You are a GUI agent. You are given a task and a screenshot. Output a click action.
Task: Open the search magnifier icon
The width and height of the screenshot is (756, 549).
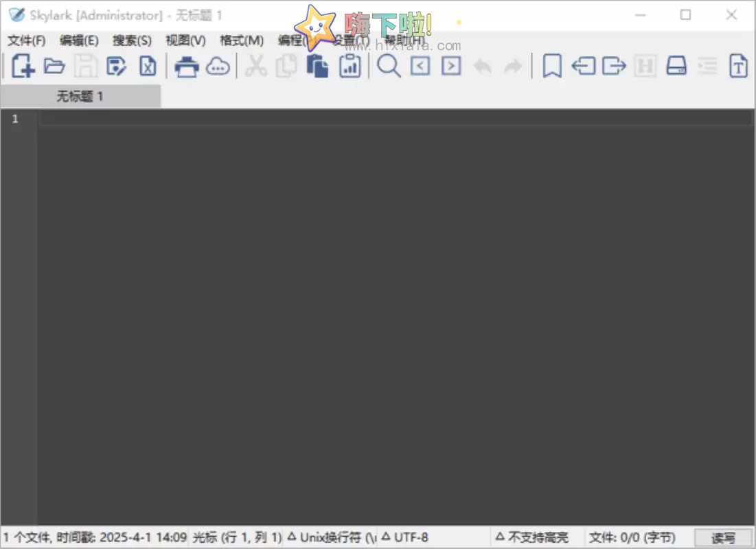coord(389,65)
